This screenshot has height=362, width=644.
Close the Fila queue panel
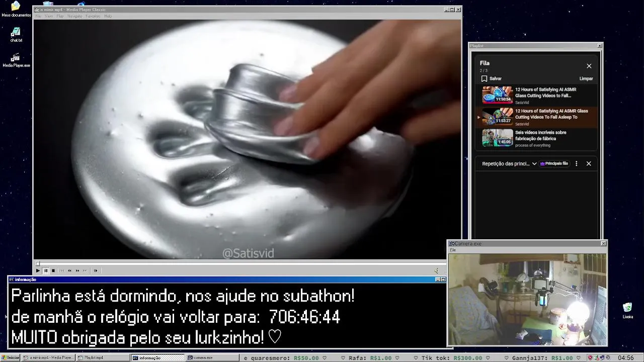point(589,66)
